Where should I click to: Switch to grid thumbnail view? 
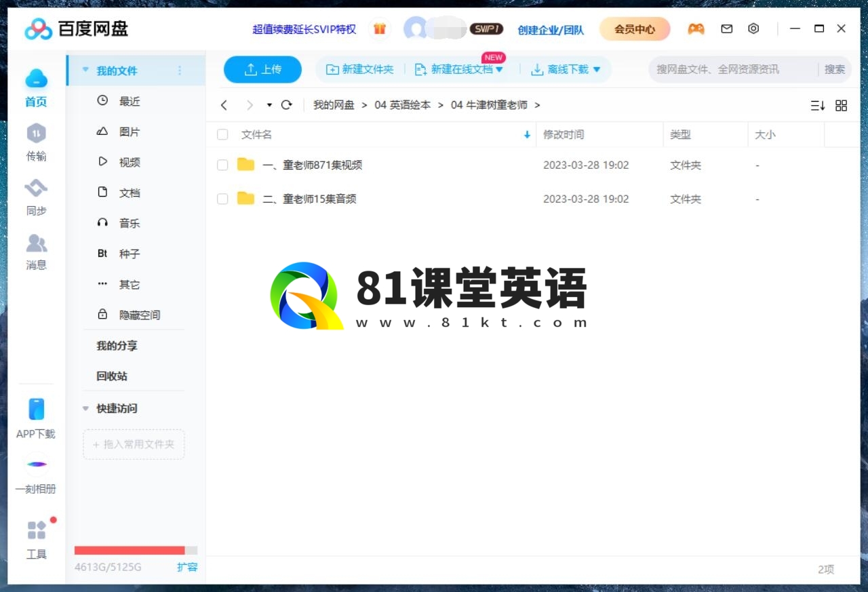[842, 106]
